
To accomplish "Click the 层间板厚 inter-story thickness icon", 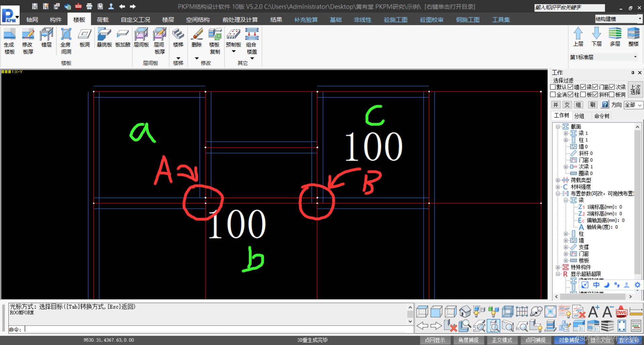I will click(x=159, y=41).
